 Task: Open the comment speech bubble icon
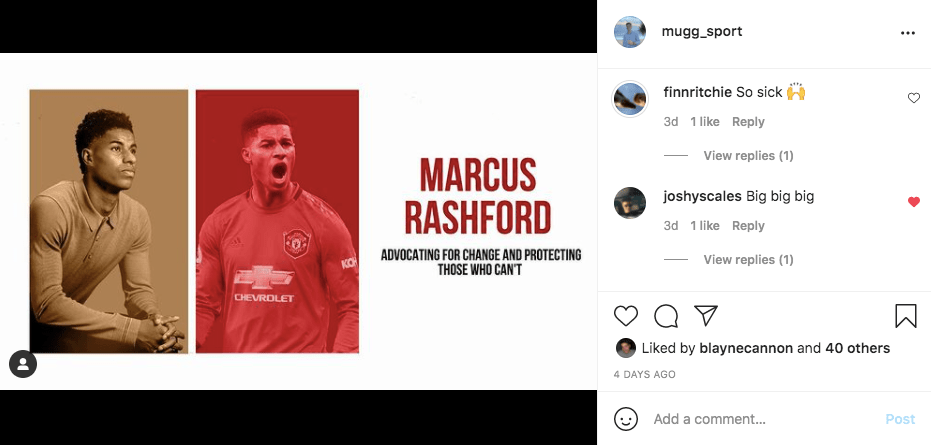pos(666,316)
